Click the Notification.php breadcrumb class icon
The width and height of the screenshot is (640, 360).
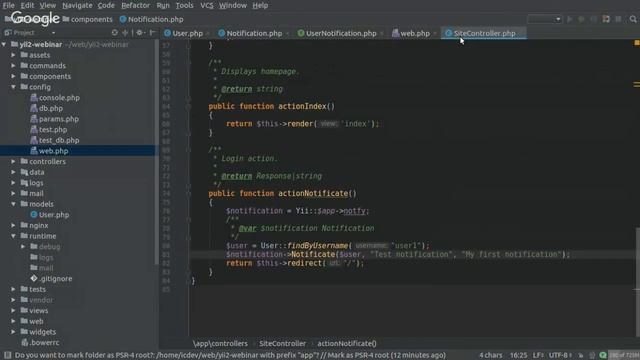click(123, 19)
